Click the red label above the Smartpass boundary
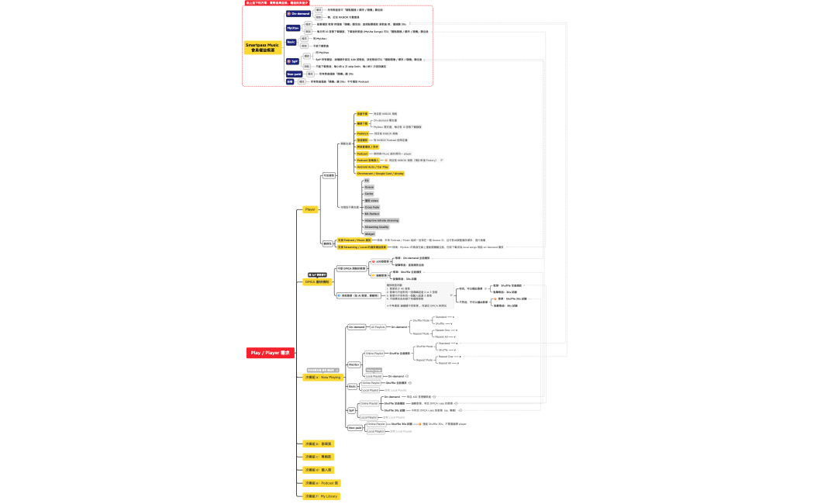The height and width of the screenshot is (504, 814). pyautogui.click(x=277, y=3)
